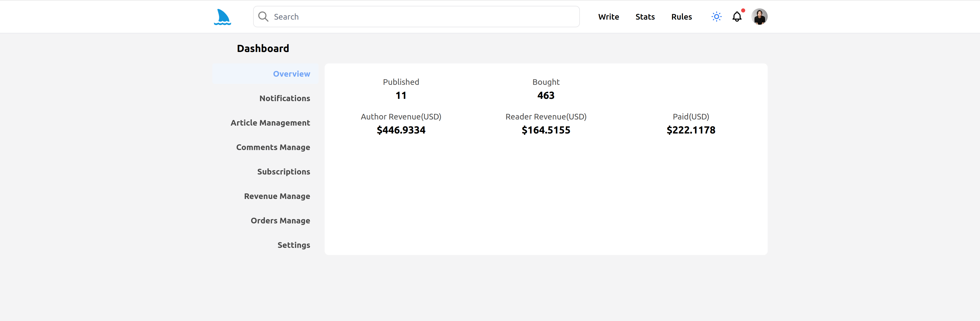Switch to Orders Manage
Viewport: 980px width, 321px height.
click(x=280, y=221)
